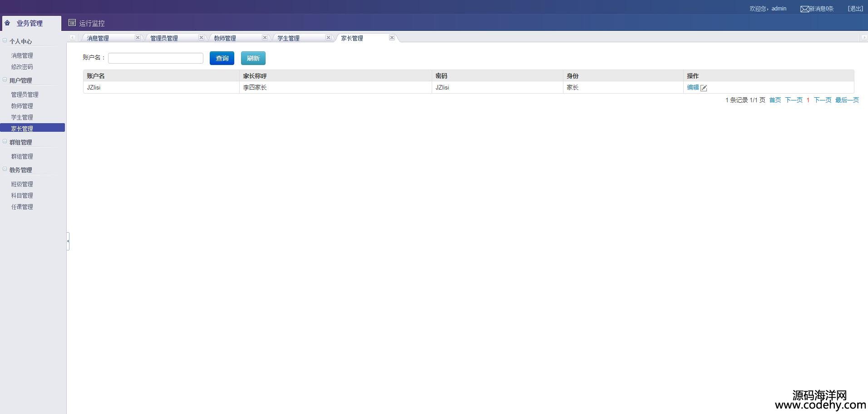Screen dimensions: 868x414
Task: Focus the 账户名 input field
Action: [155, 58]
